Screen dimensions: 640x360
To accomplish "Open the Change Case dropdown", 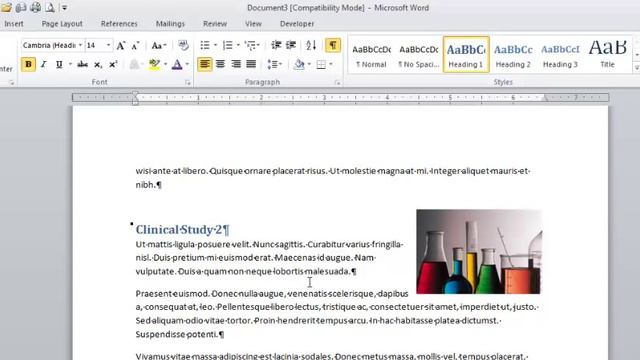I will (x=159, y=45).
